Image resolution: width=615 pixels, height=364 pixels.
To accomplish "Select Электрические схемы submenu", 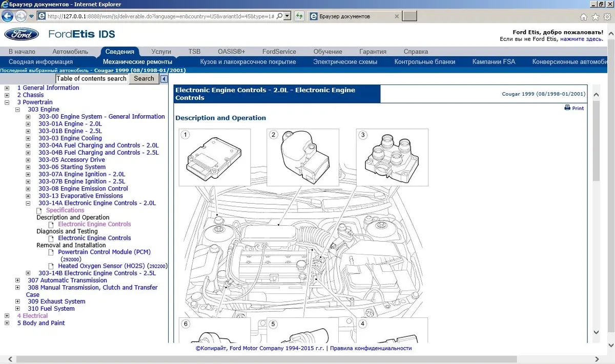I will pyautogui.click(x=345, y=62).
